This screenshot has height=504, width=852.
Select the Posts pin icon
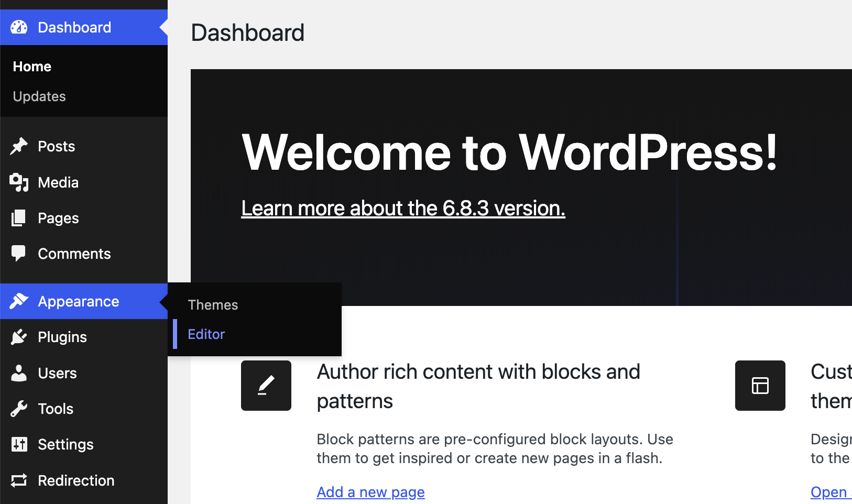click(x=19, y=146)
